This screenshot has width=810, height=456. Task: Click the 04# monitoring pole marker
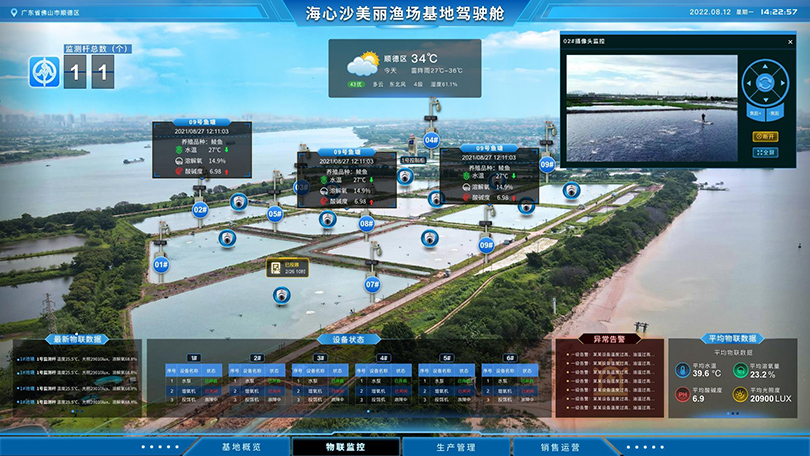coord(431,140)
